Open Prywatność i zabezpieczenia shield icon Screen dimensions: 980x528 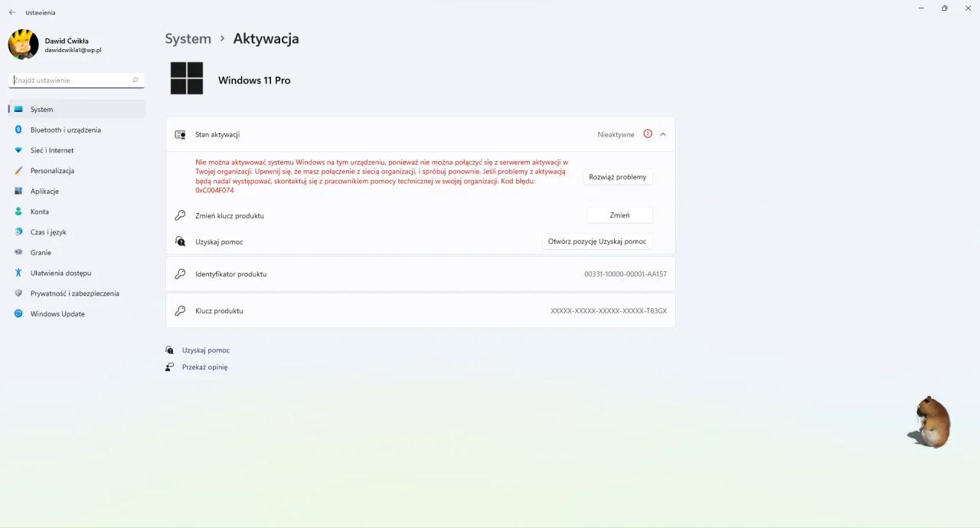(18, 294)
